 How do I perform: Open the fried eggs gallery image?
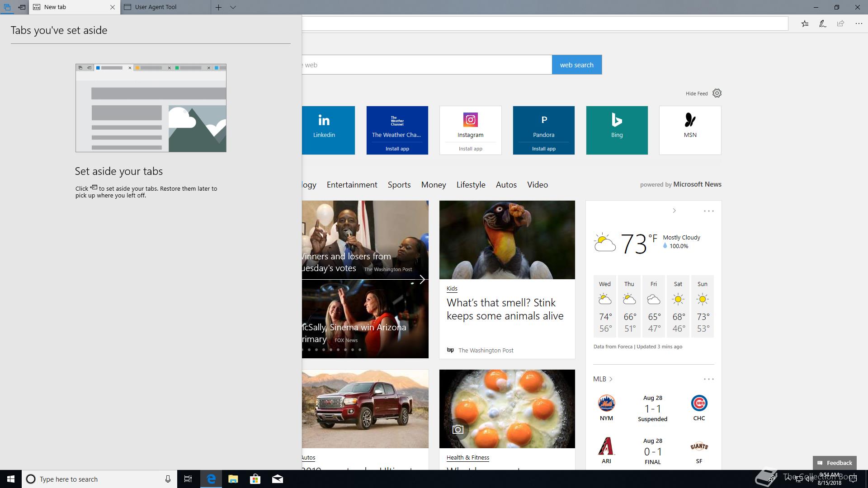507,409
